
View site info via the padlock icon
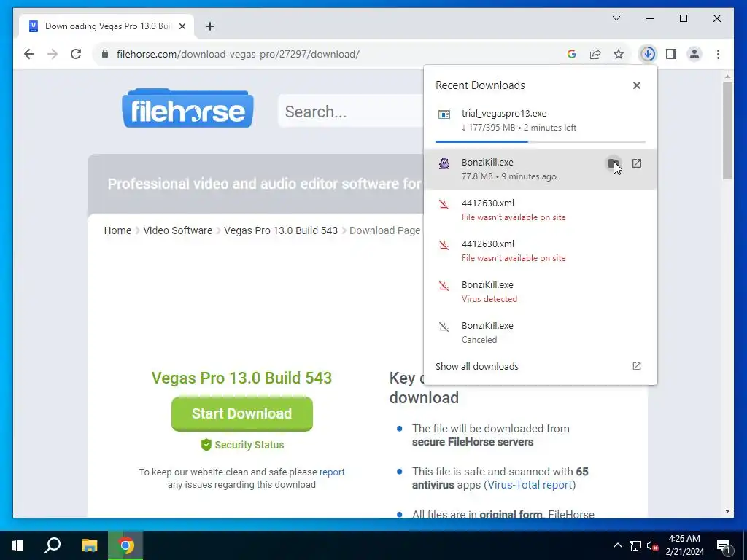[x=105, y=54]
